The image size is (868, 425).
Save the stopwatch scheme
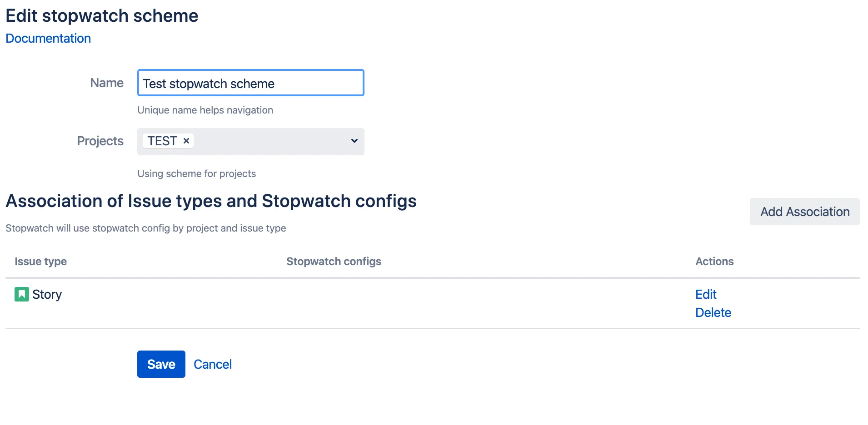click(161, 364)
